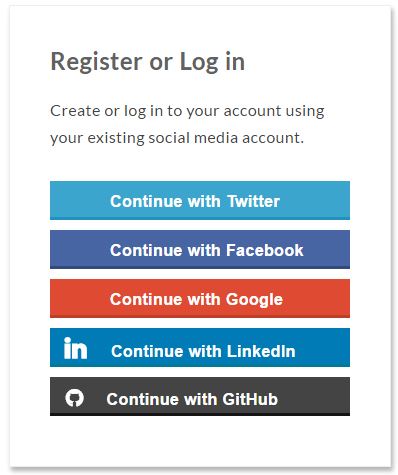Pick the light-blue Twitter sign-in option
The width and height of the screenshot is (398, 475).
coord(200,200)
